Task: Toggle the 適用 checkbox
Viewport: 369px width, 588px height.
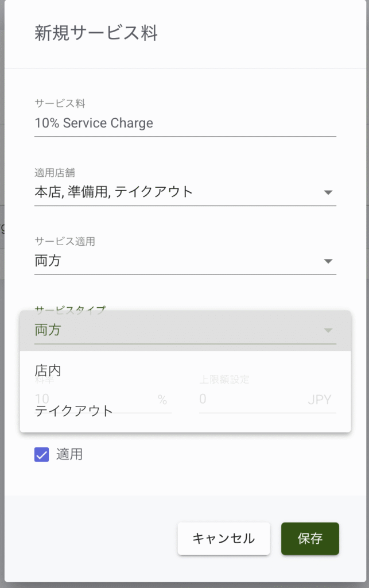Action: point(41,455)
